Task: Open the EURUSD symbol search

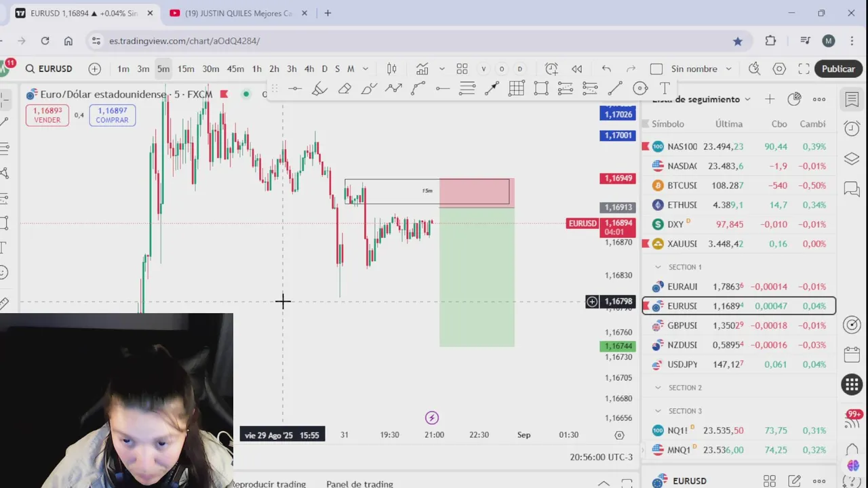Action: [x=49, y=68]
